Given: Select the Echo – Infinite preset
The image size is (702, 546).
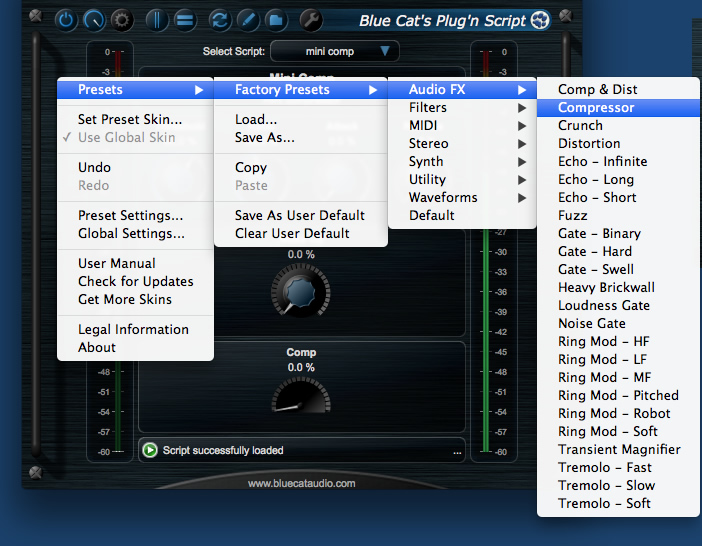Looking at the screenshot, I should (618, 161).
